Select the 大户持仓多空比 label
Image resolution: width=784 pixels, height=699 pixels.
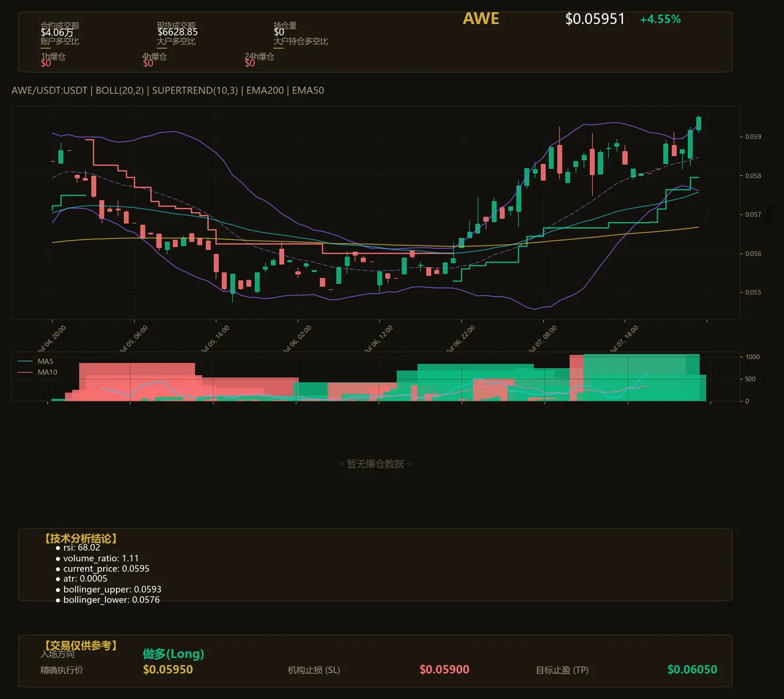coord(301,41)
